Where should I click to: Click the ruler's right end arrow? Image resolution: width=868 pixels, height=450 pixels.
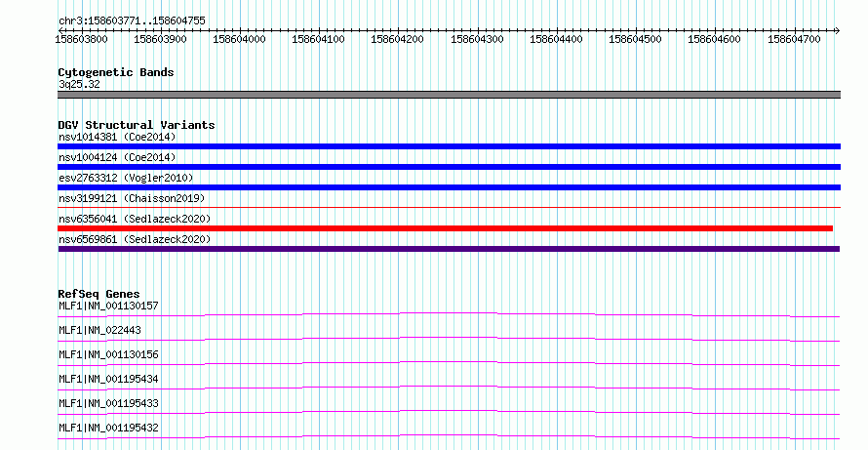click(x=838, y=31)
